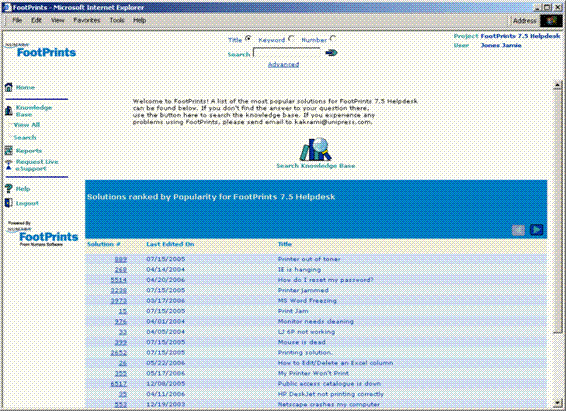Click the Knowledge Base icon in sidebar
566x411 pixels.
tap(9, 110)
